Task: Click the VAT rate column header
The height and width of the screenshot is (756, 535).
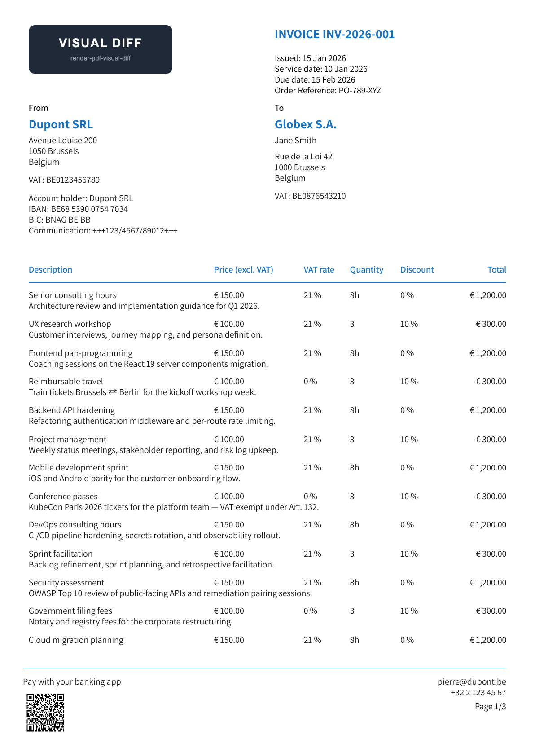Action: 319,270
